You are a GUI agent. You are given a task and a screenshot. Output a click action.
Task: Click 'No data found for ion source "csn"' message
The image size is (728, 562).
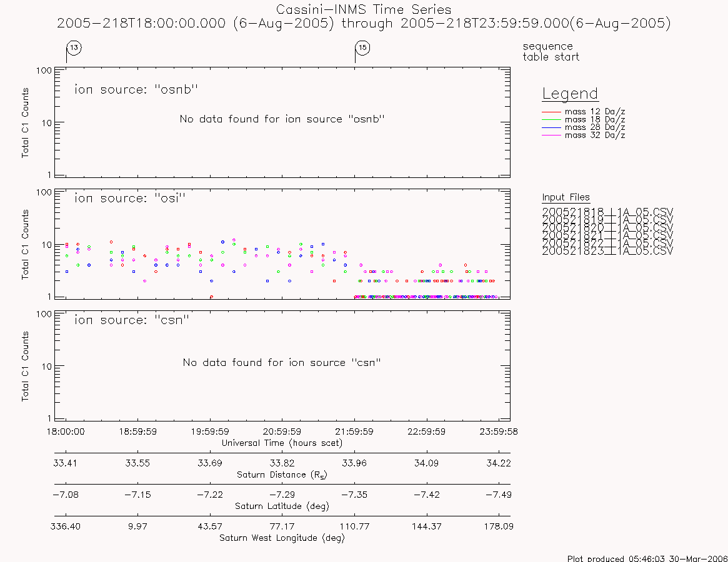tap(282, 362)
